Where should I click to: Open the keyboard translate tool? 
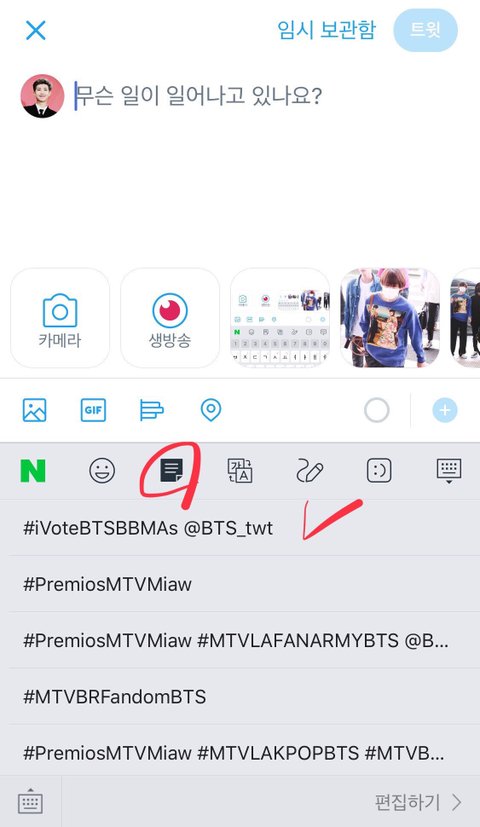pos(240,470)
